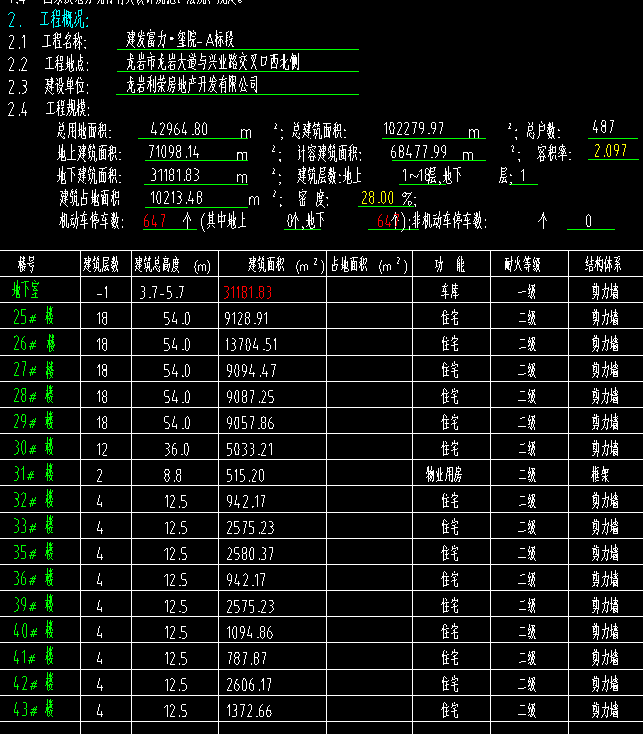Viewport: 643px width, 734px height.
Task: Click '剪力墙' in the 43# row
Action: 605,711
